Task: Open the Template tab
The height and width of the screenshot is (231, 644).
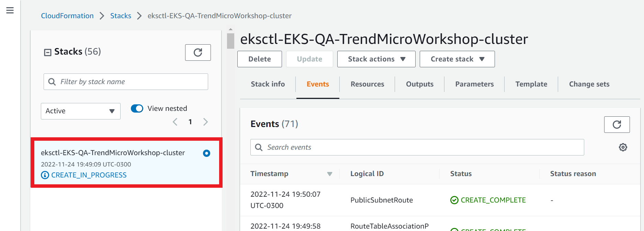Action: coord(531,84)
